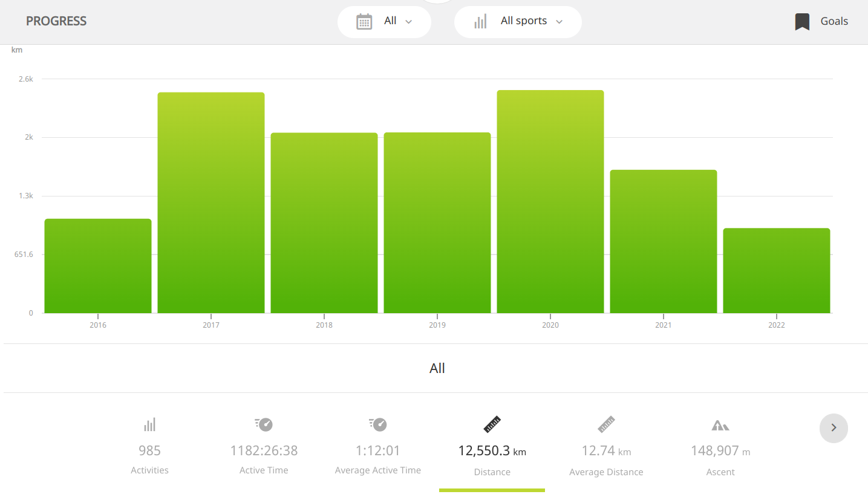The image size is (868, 503).
Task: Click the 2019 x-axis label
Action: pos(437,325)
